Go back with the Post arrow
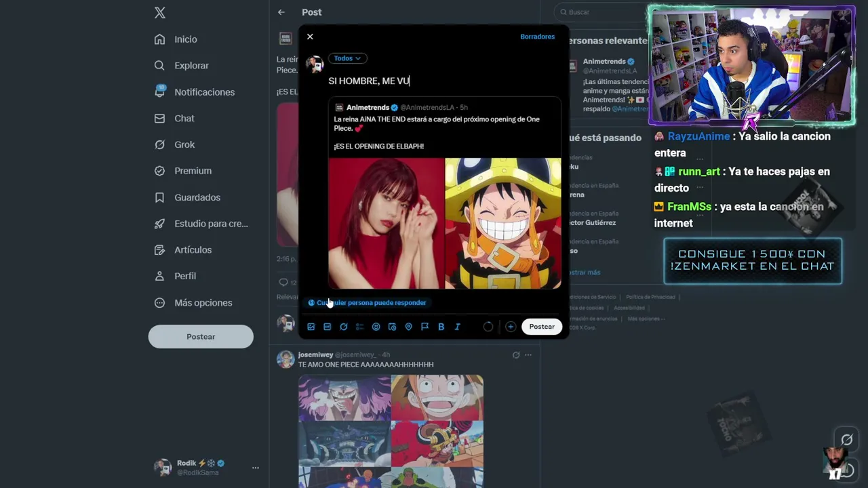This screenshot has width=868, height=488. (281, 12)
